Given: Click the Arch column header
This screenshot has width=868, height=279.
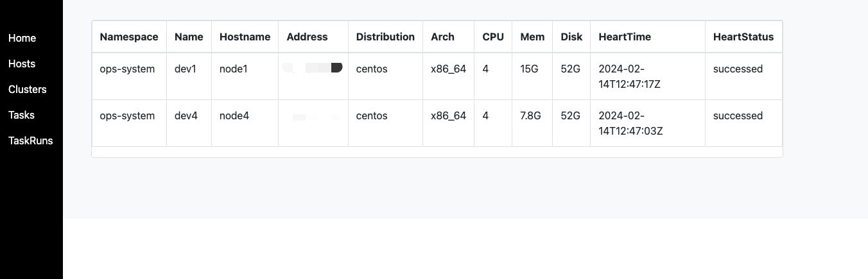Looking at the screenshot, I should click(442, 37).
